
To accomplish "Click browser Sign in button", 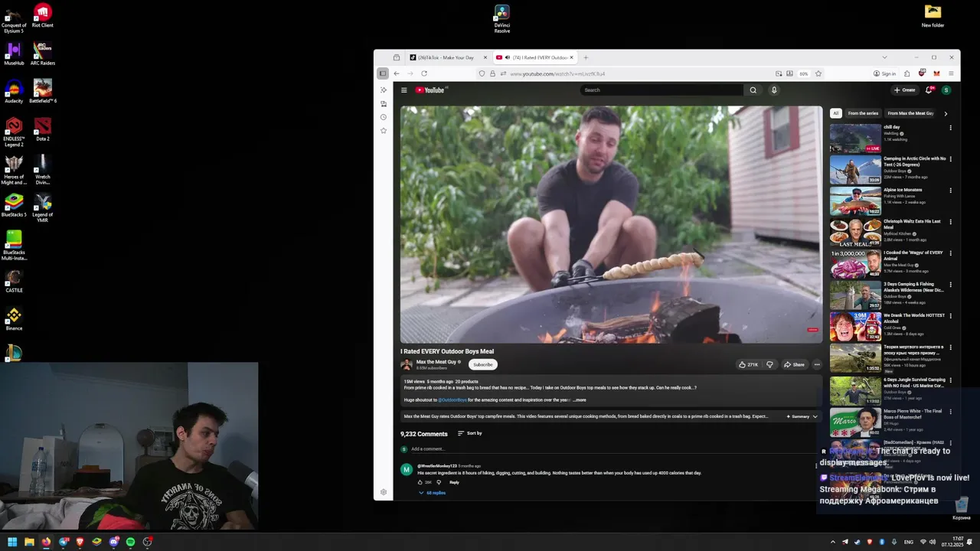I will (x=884, y=73).
